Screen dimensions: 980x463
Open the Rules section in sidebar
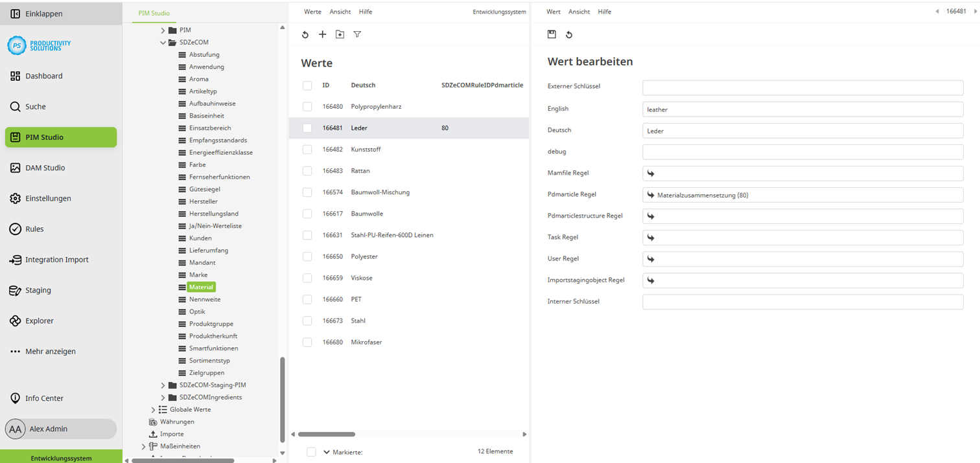pyautogui.click(x=34, y=229)
